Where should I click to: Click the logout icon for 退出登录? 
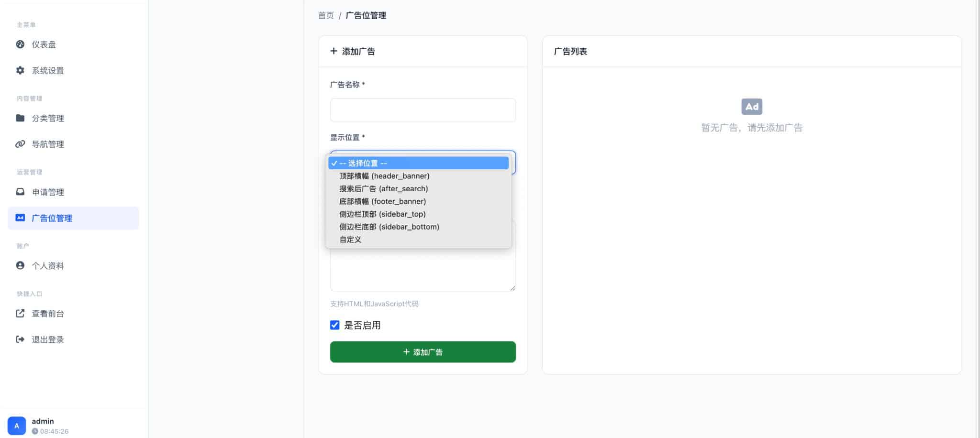(x=20, y=339)
